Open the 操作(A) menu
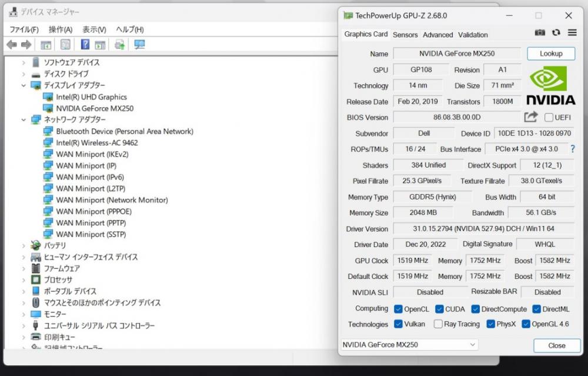 coord(60,29)
